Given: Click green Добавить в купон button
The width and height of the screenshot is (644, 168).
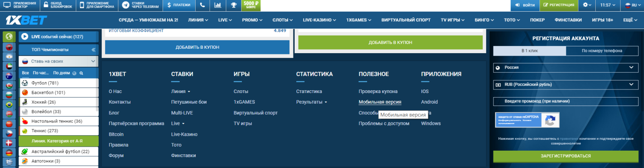Looking at the screenshot, I should point(390,42).
